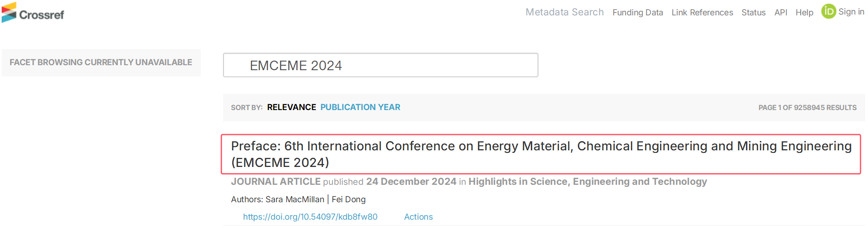This screenshot has width=868, height=228.
Task: Click the green ORCID iD icon
Action: click(x=828, y=11)
